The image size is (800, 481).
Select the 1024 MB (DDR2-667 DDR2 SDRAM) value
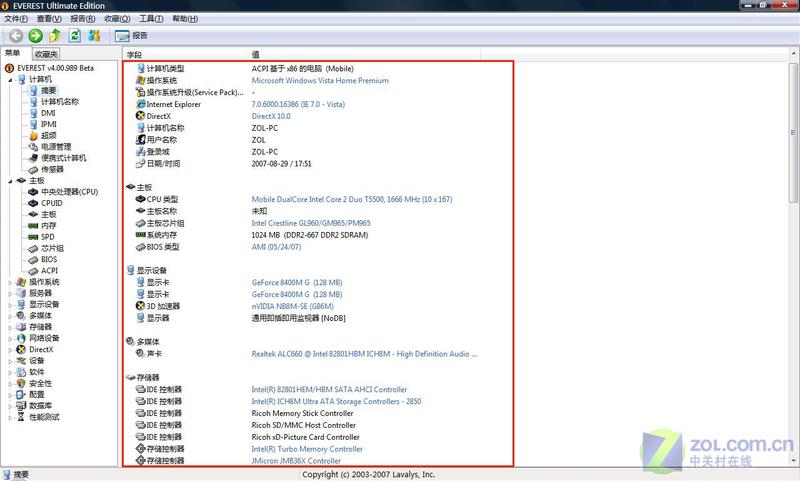click(310, 235)
